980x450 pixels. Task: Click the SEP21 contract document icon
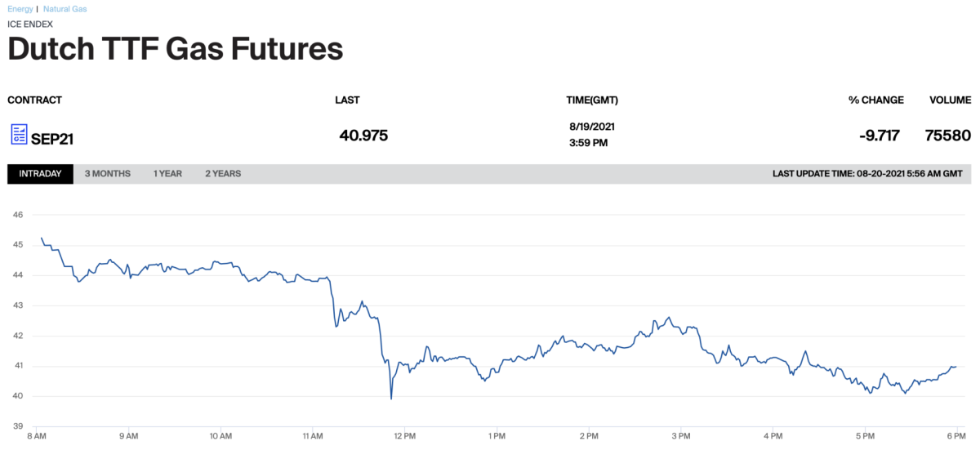click(19, 135)
